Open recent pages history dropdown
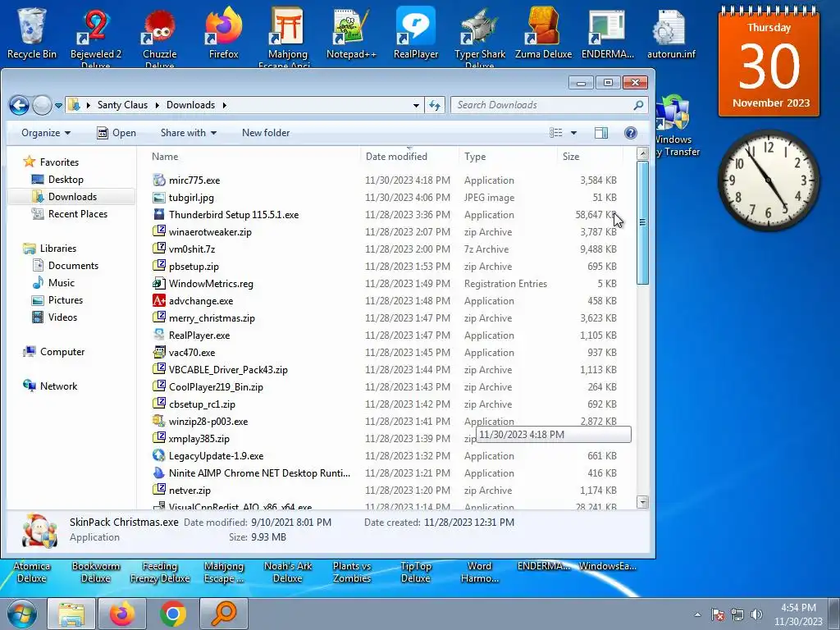The width and height of the screenshot is (840, 630). pyautogui.click(x=58, y=106)
